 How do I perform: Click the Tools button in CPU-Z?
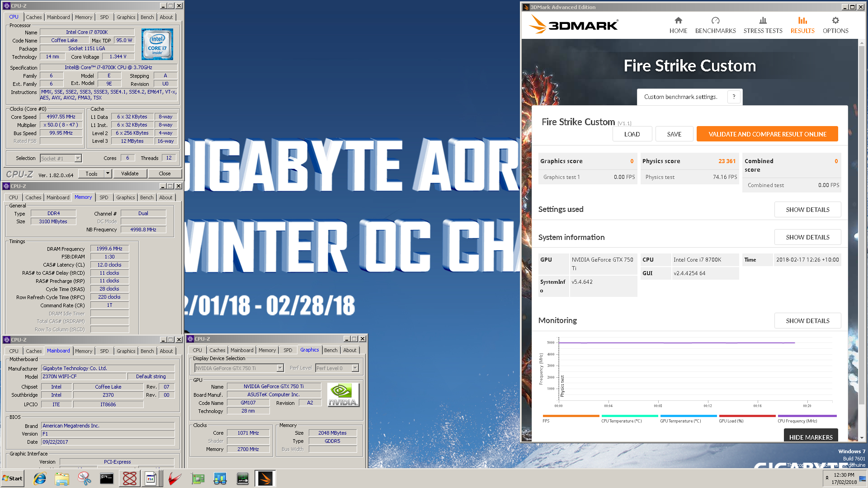[x=91, y=174]
